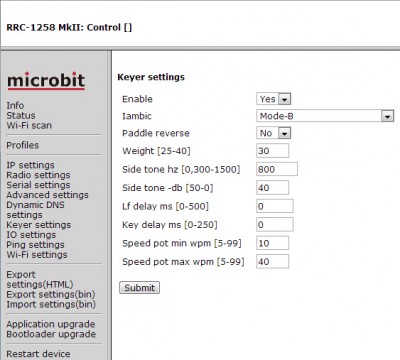Click the 'Iambic' label
Image resolution: width=400 pixels, height=360 pixels.
tap(137, 116)
